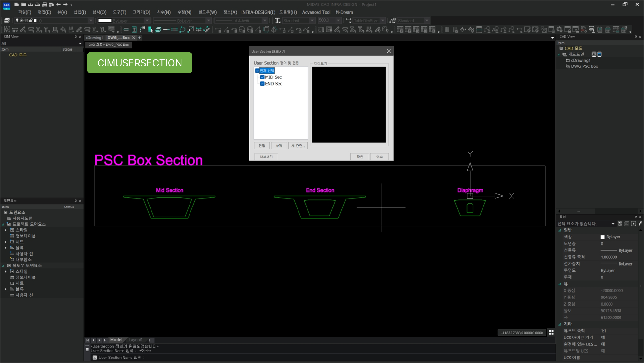Add a new drawing tab with plus
Image resolution: width=644 pixels, height=363 pixels.
140,38
